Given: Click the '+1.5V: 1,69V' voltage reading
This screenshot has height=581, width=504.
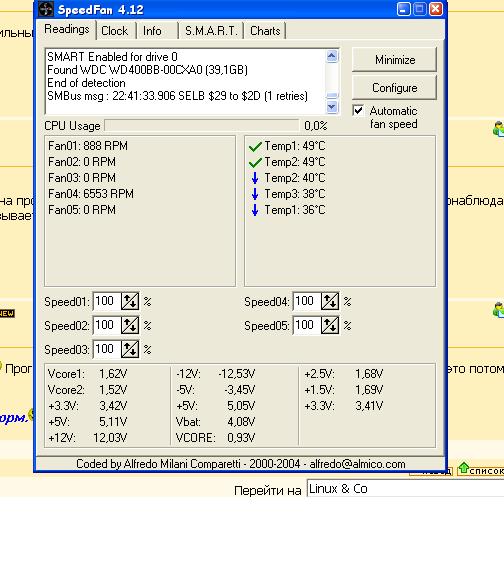Looking at the screenshot, I should pos(344,390).
